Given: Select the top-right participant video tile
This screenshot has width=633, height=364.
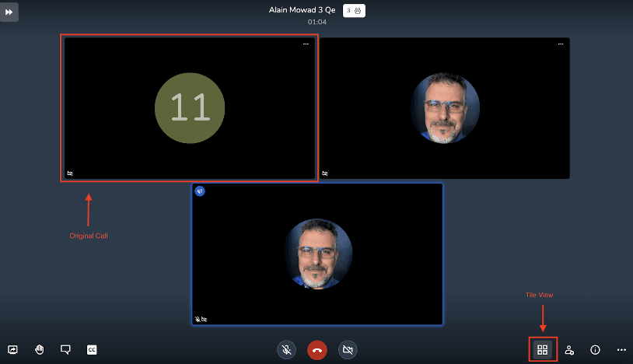Looking at the screenshot, I should coord(445,108).
